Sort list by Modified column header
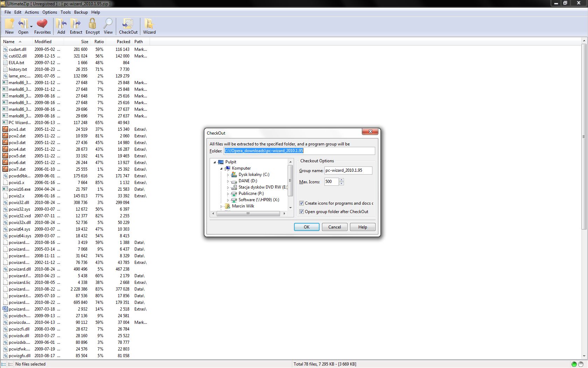This screenshot has width=588, height=368. click(x=48, y=42)
